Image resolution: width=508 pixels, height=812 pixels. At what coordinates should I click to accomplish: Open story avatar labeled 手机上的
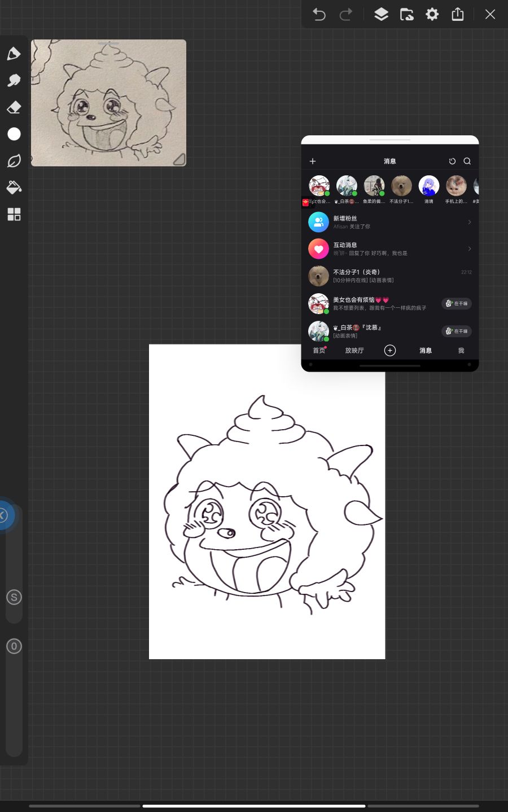click(456, 186)
